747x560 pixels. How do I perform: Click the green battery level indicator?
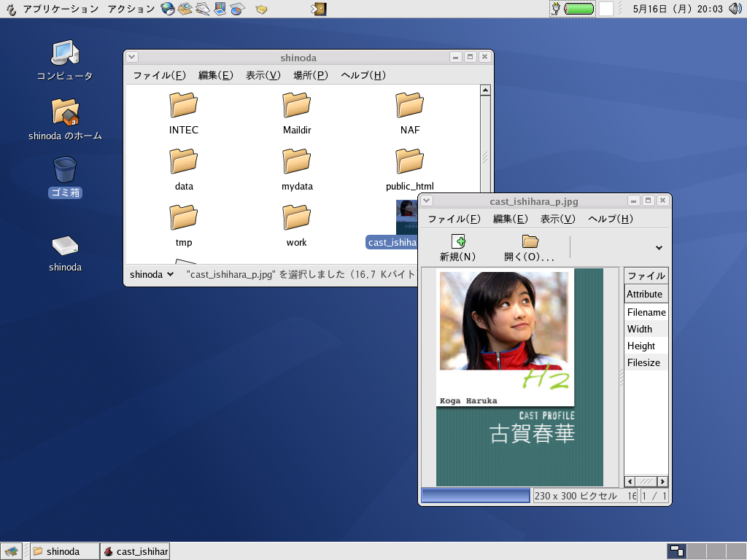(578, 9)
